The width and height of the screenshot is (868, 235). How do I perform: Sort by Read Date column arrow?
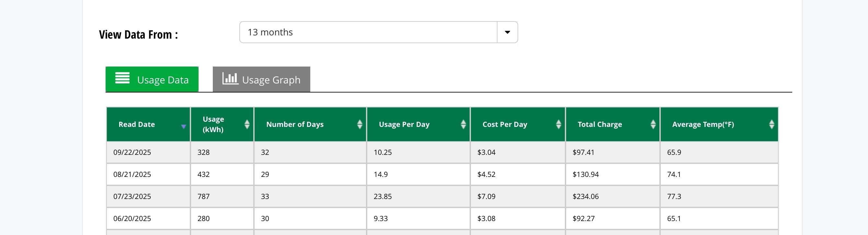(184, 126)
